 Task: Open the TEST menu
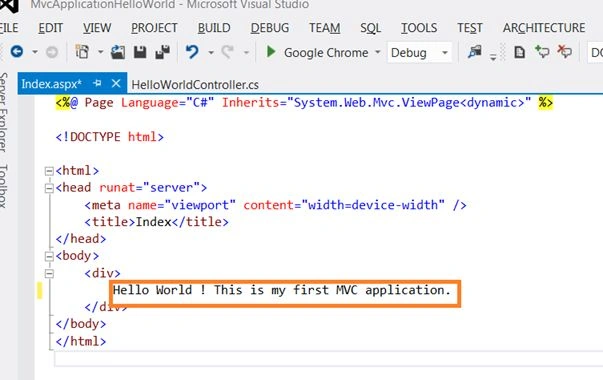click(x=470, y=28)
